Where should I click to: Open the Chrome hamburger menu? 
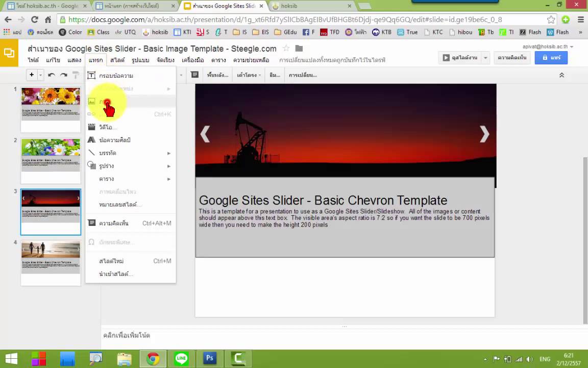580,19
